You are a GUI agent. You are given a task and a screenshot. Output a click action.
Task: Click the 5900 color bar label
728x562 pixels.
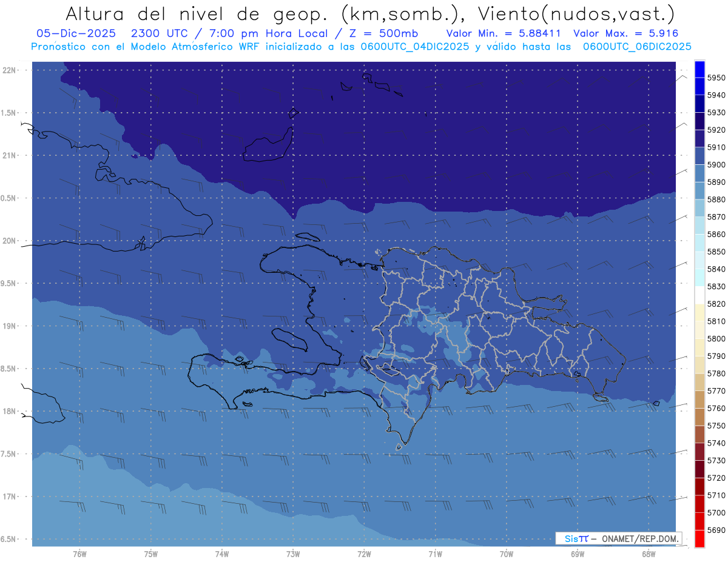click(716, 164)
